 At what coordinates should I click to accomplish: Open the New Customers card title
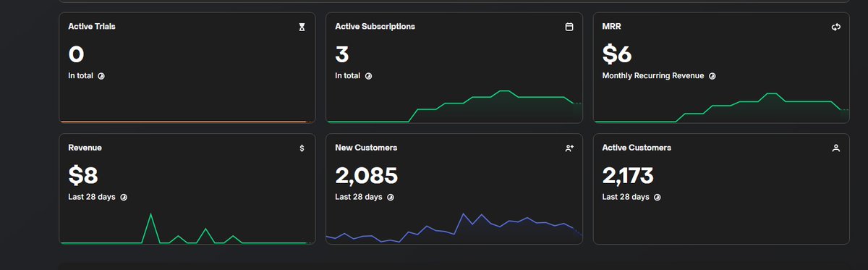coord(366,148)
